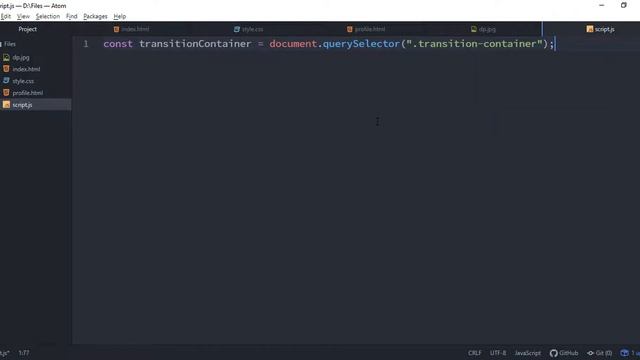640x360 pixels.
Task: Open style.css in the tree view
Action: pos(23,81)
